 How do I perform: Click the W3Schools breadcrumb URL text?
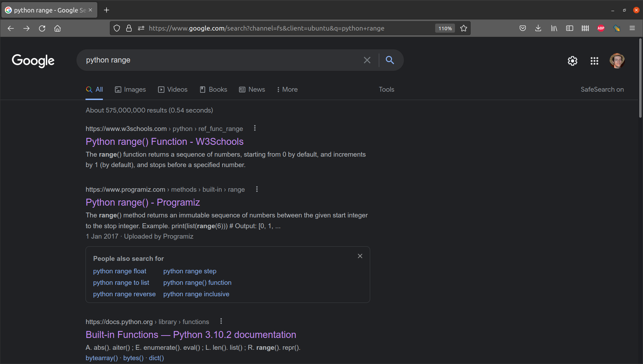[164, 129]
